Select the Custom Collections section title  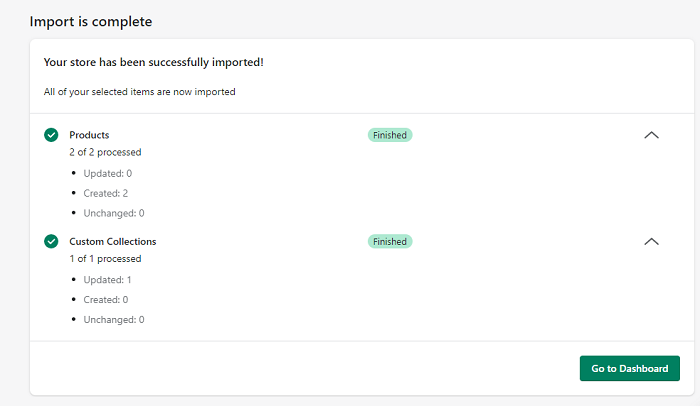(112, 241)
